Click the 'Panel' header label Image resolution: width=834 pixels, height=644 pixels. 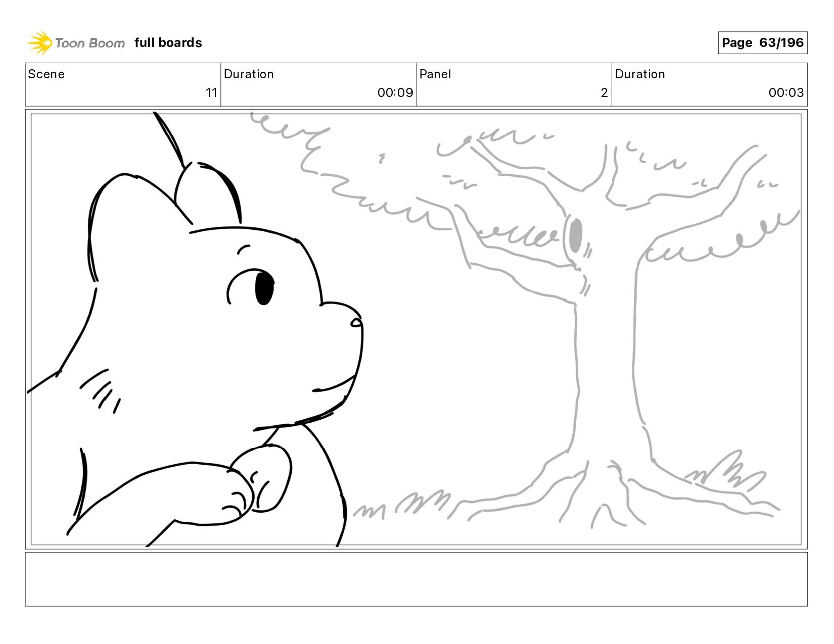[x=435, y=74]
